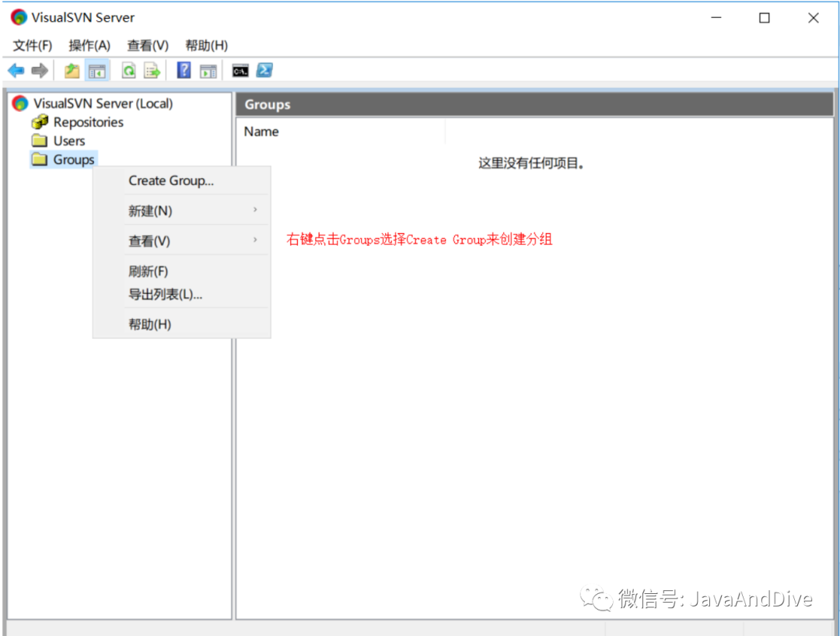Expand the 查看(V) submenu arrow
Viewport: 840px width, 636px height.
click(255, 239)
